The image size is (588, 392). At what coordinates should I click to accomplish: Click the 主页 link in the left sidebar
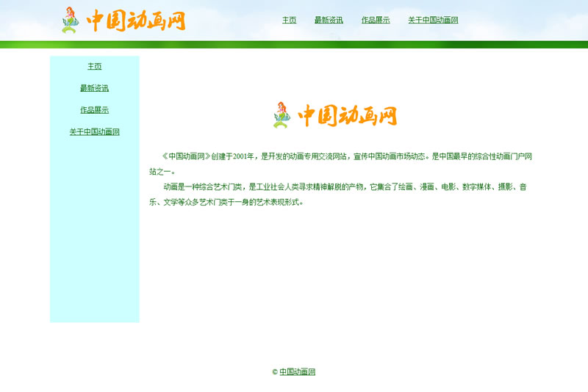pyautogui.click(x=94, y=67)
